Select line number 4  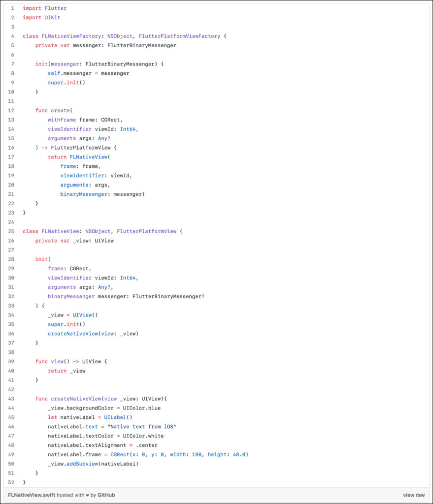[x=12, y=36]
